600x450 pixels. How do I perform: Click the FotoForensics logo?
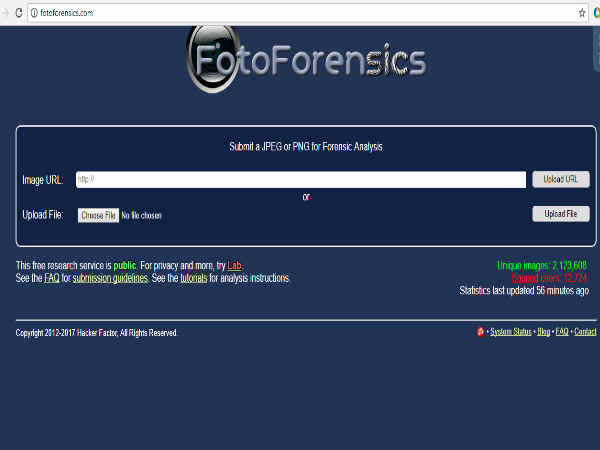[307, 59]
